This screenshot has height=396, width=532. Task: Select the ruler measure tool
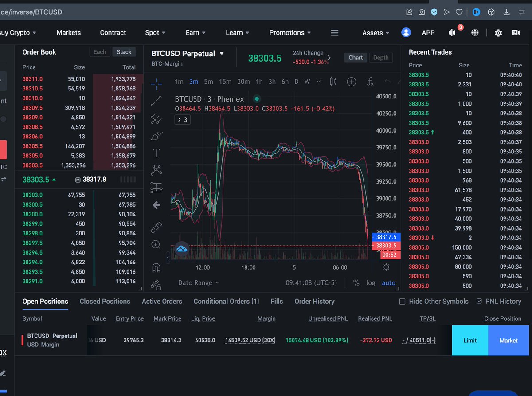pos(156,227)
